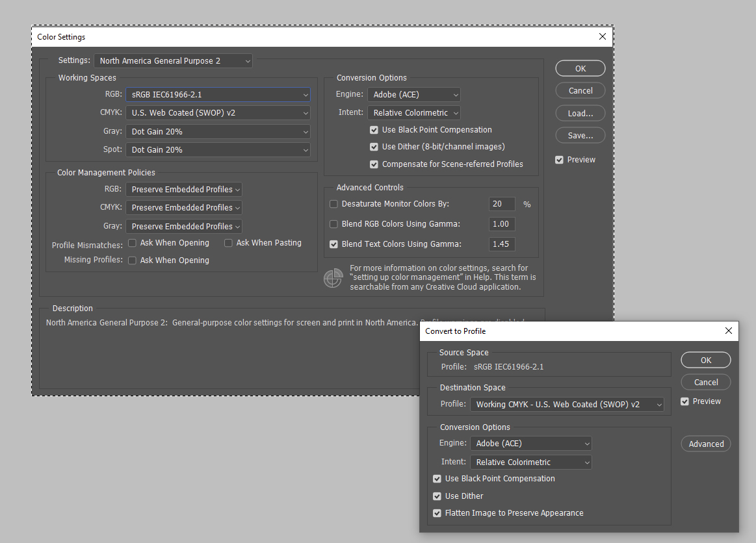Toggle Preview checkbox in Convert to Profile
This screenshot has width=756, height=543.
click(684, 401)
